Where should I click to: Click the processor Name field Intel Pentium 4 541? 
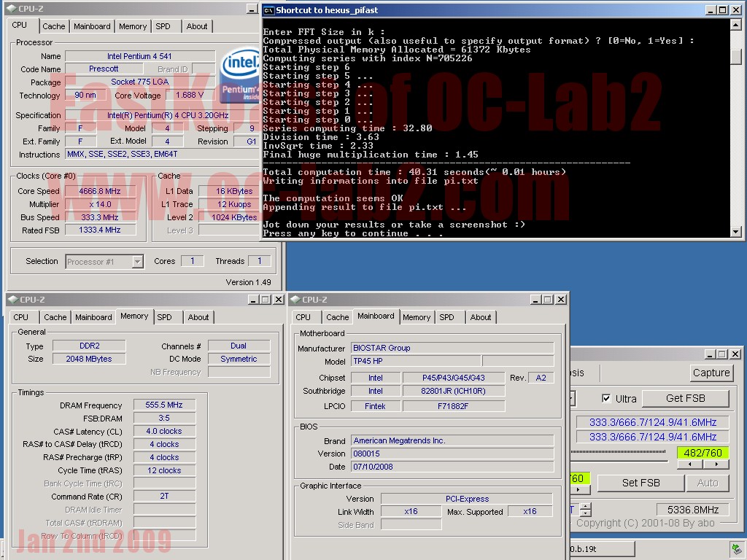tap(139, 56)
